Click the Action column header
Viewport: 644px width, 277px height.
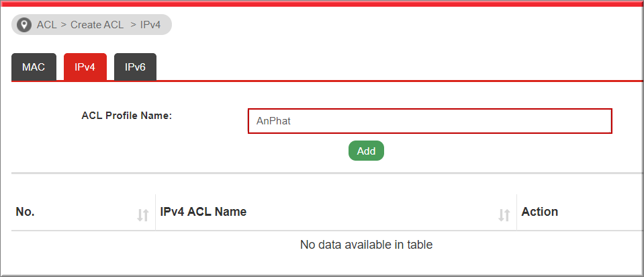[x=540, y=212]
